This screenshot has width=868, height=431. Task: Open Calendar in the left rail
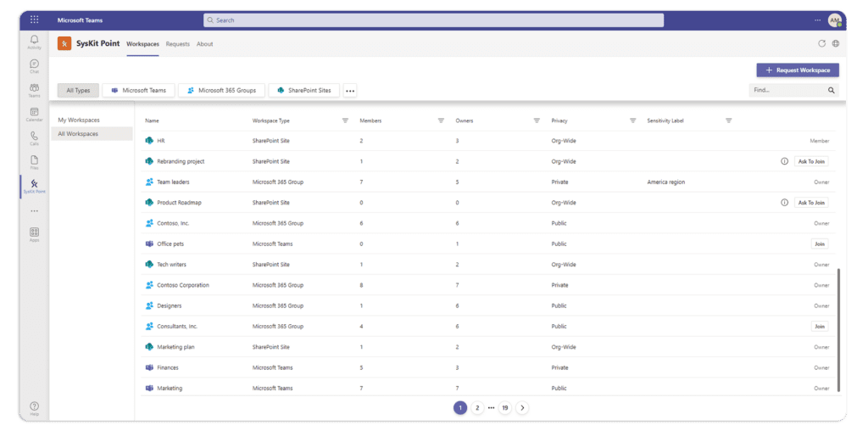34,115
